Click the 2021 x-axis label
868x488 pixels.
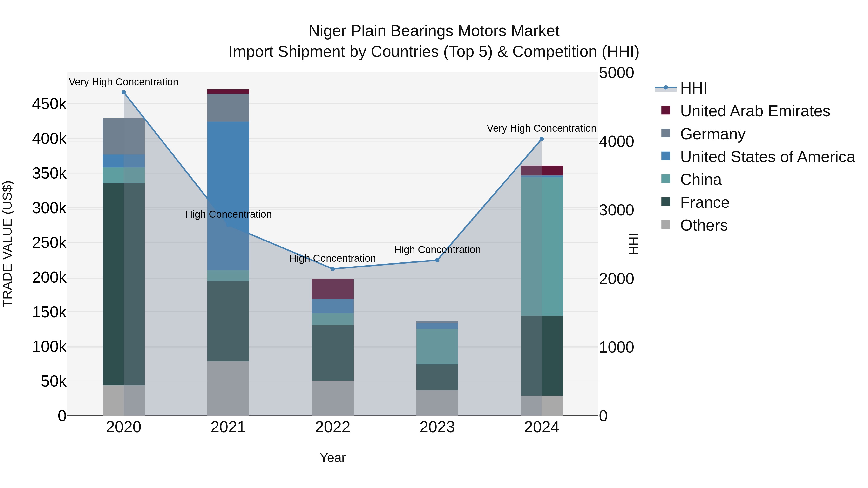(x=228, y=427)
